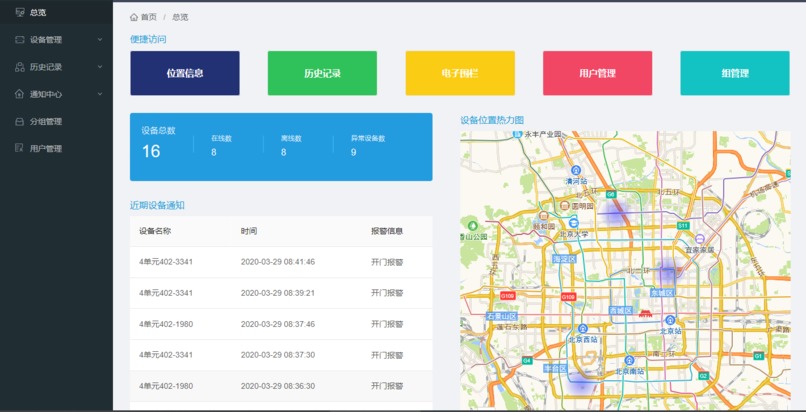
Task: Click the 宜家家居 marker icon on map
Action: (700, 239)
